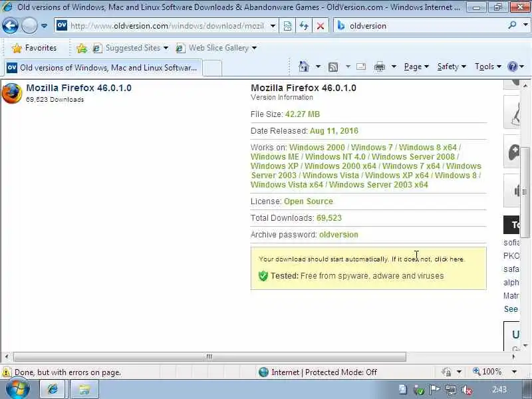Click Action Center flag tray icon
The image size is (532, 399).
coord(435,390)
